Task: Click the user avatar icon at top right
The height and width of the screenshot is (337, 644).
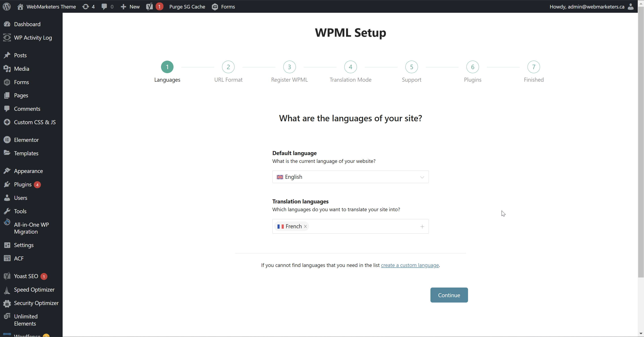Action: coord(631,6)
